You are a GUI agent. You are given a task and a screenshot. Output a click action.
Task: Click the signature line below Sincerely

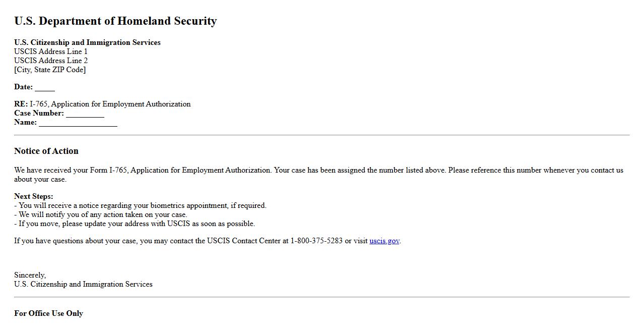click(x=83, y=284)
